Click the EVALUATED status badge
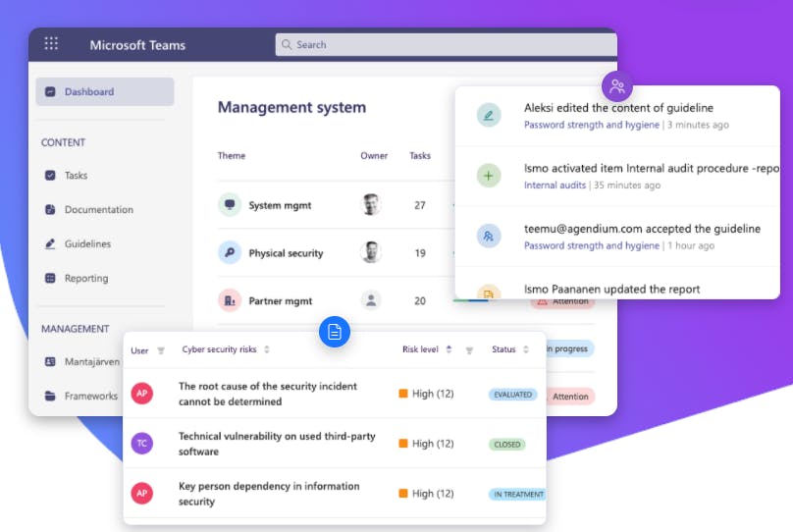 [513, 395]
